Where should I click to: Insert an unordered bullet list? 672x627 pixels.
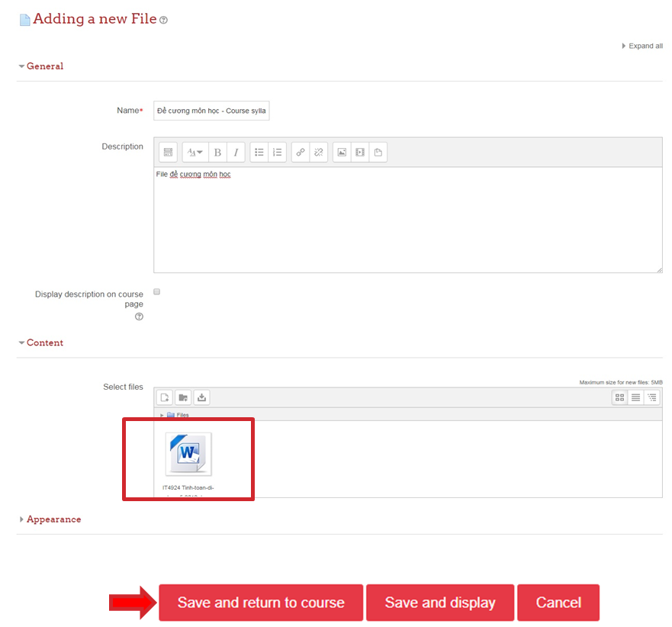(259, 153)
